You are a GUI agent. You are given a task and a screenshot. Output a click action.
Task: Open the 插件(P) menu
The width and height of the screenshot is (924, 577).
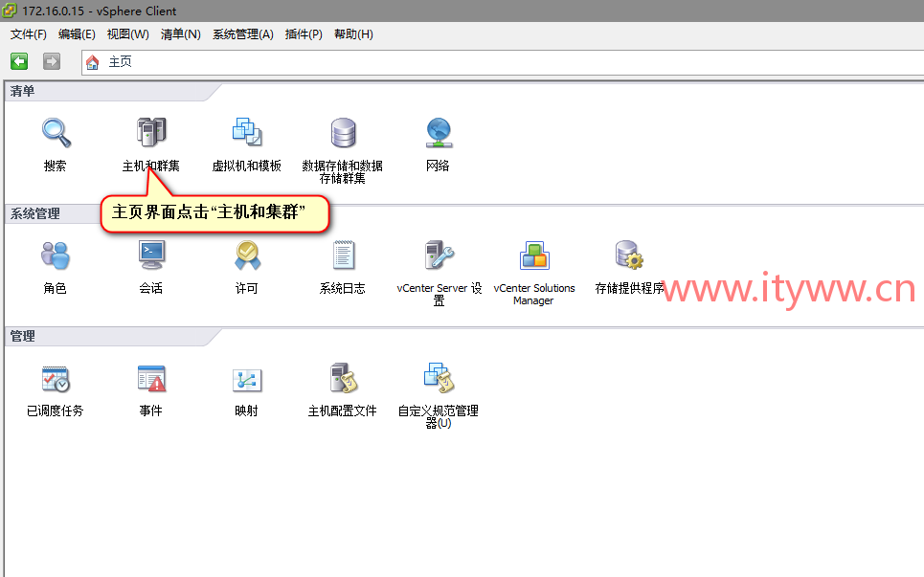coord(304,34)
